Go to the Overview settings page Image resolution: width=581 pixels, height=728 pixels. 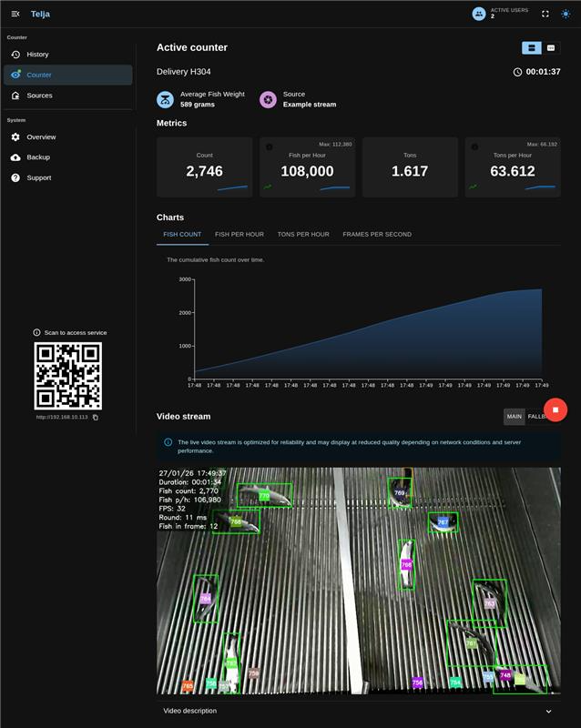pyautogui.click(x=41, y=137)
